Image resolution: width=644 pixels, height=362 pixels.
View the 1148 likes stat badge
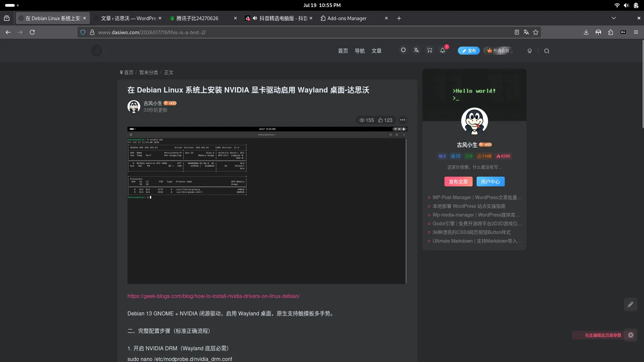pos(484,156)
